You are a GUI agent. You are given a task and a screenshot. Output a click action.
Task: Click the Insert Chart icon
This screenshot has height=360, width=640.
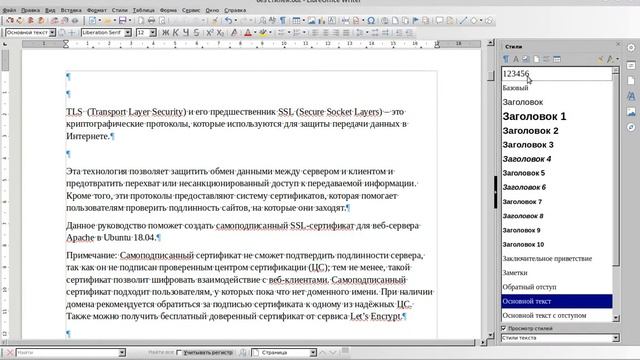[322, 20]
